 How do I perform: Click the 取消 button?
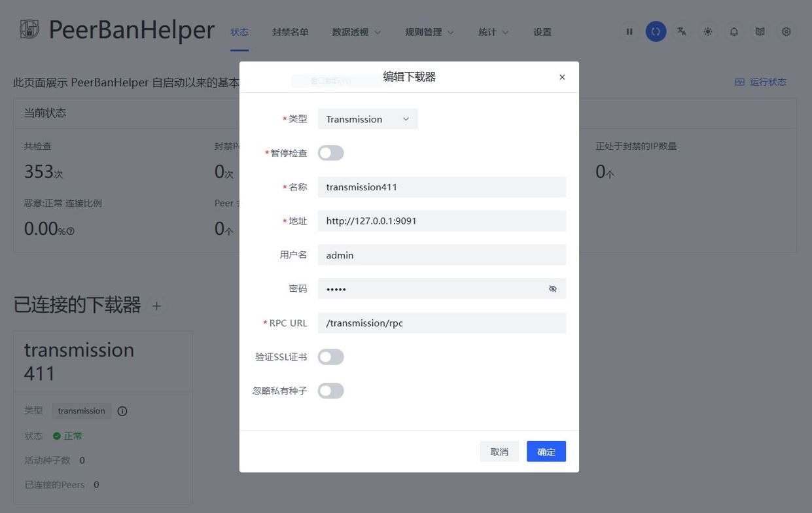pyautogui.click(x=499, y=451)
